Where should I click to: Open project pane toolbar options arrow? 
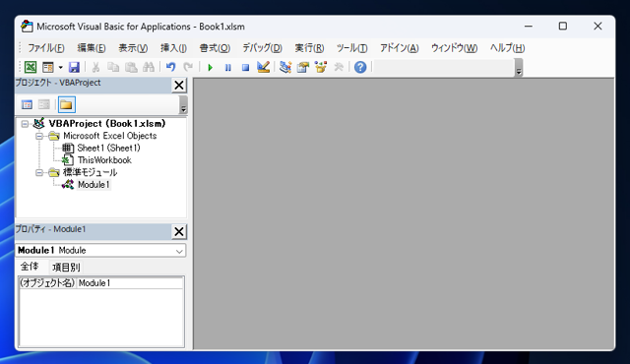(x=183, y=105)
